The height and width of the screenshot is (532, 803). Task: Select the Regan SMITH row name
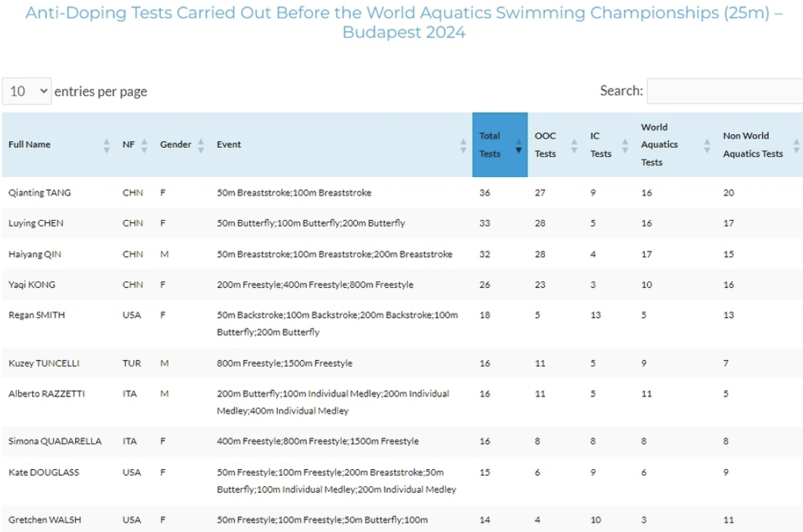pyautogui.click(x=34, y=316)
